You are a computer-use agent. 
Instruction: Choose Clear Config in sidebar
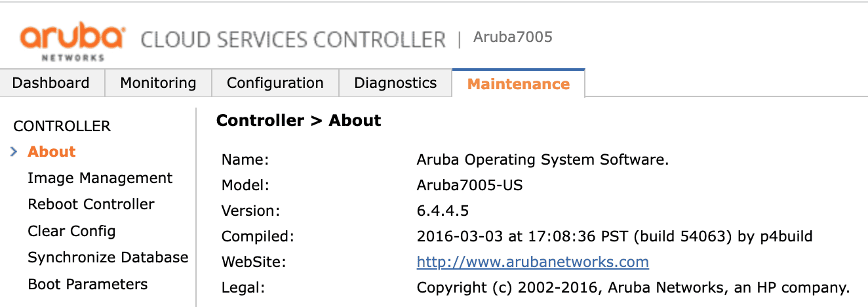(71, 231)
